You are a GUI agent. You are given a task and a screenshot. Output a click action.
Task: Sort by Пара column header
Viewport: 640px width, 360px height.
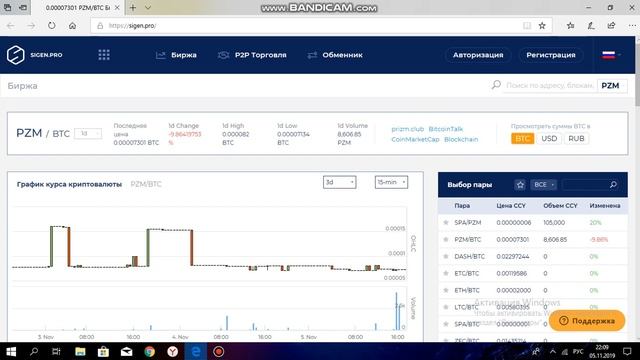point(462,206)
